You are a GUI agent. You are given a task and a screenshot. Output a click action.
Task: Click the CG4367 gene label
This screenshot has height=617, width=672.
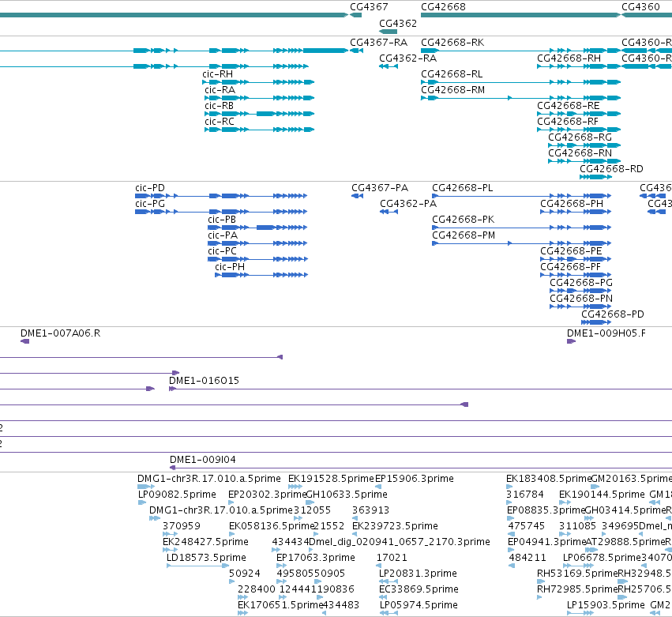tap(369, 7)
